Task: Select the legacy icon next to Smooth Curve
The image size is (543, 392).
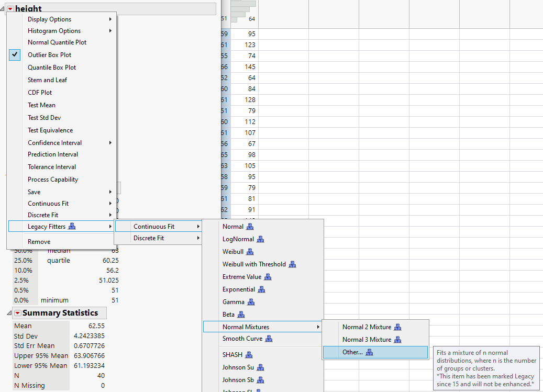Action: [x=269, y=339]
